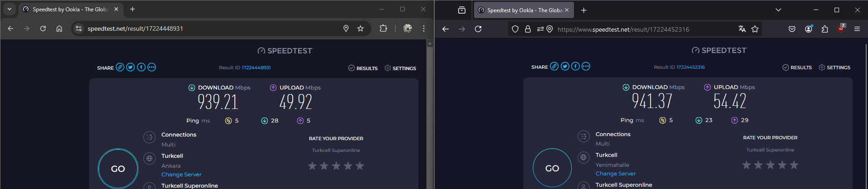Open SETTINGS in right Speedtest page
Image resolution: width=868 pixels, height=189 pixels.
835,67
